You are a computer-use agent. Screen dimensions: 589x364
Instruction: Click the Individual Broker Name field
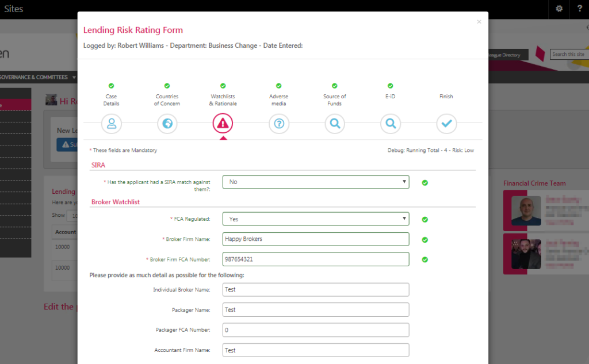(315, 290)
